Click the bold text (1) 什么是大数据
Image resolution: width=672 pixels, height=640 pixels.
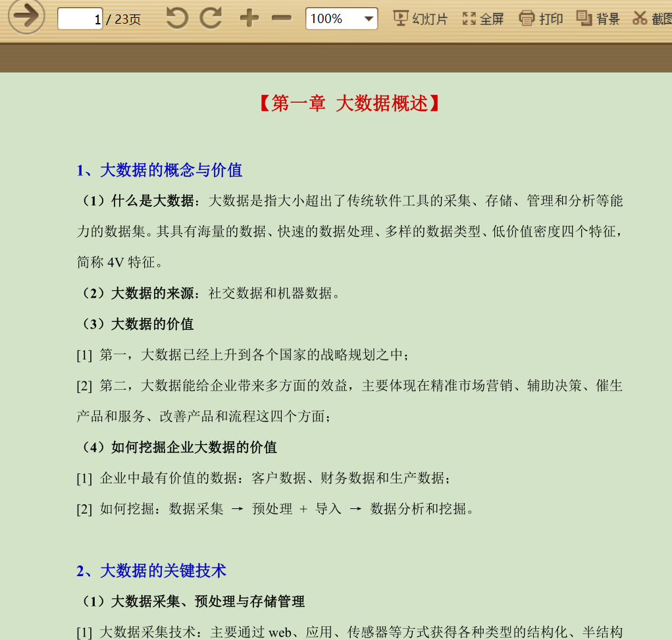140,201
